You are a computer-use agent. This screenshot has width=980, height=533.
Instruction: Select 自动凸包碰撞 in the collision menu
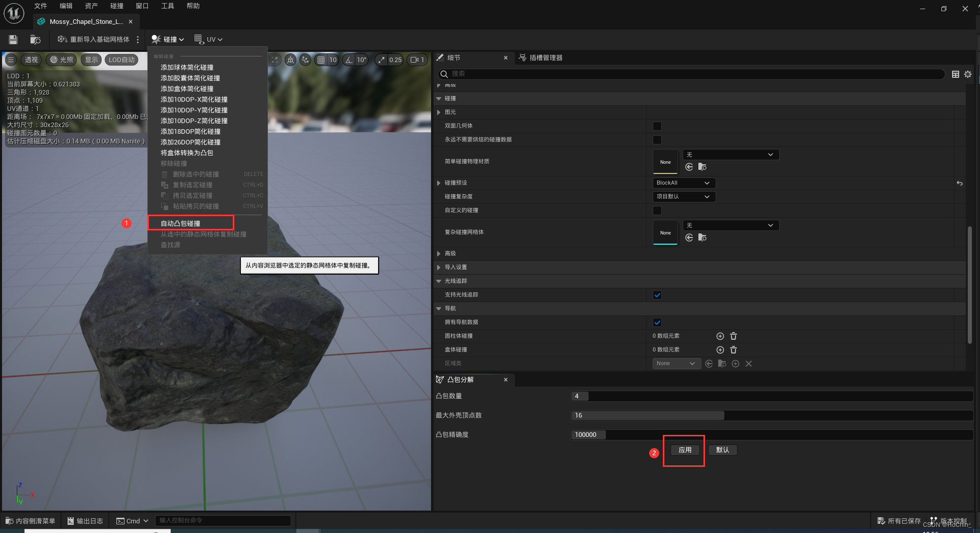click(180, 223)
